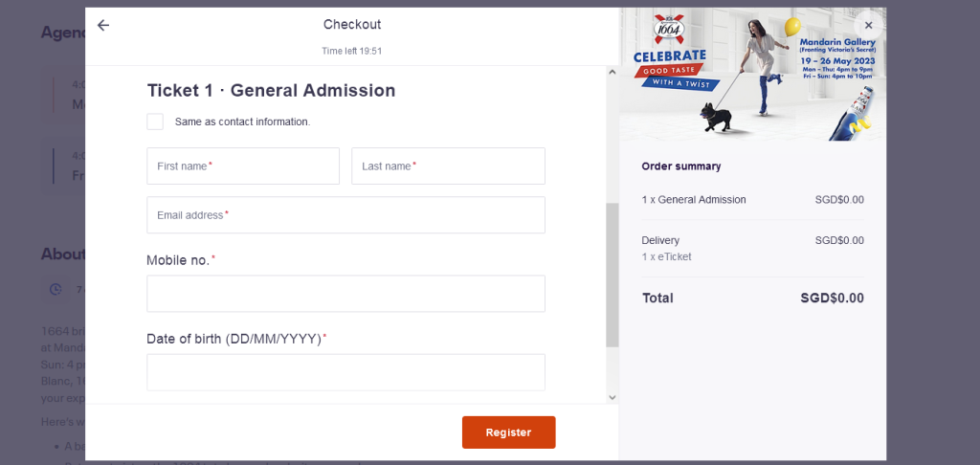Focus the Last name field

tap(448, 166)
